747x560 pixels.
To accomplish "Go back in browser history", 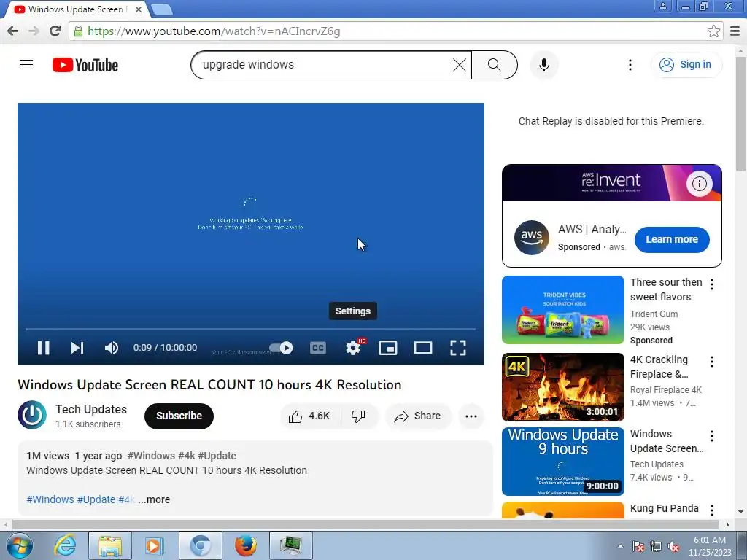I will 13,31.
